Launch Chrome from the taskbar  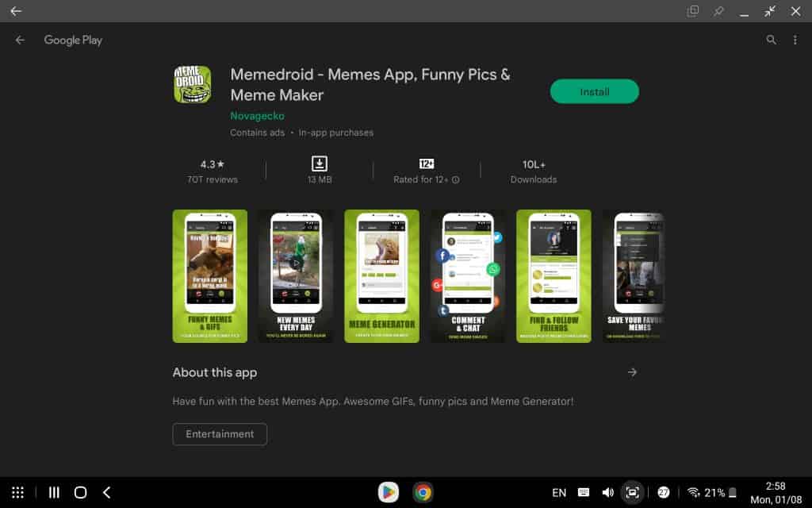click(423, 492)
